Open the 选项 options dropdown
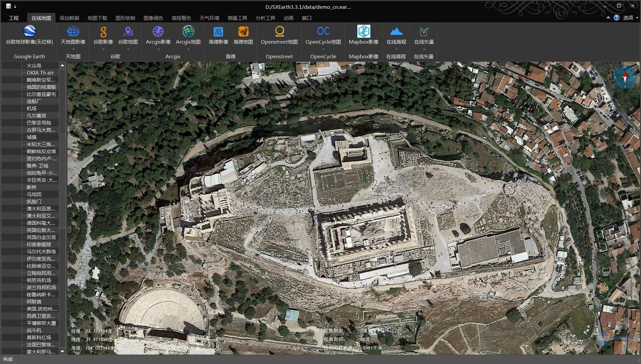The height and width of the screenshot is (364, 641). 630,18
